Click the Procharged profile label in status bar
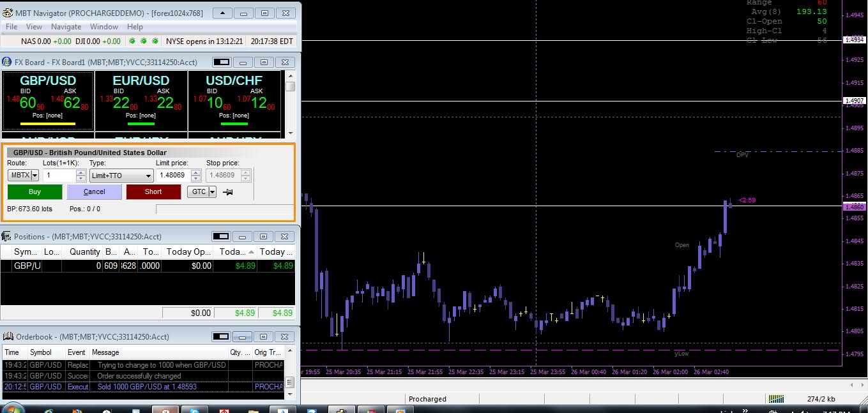The image size is (868, 413). click(x=427, y=399)
